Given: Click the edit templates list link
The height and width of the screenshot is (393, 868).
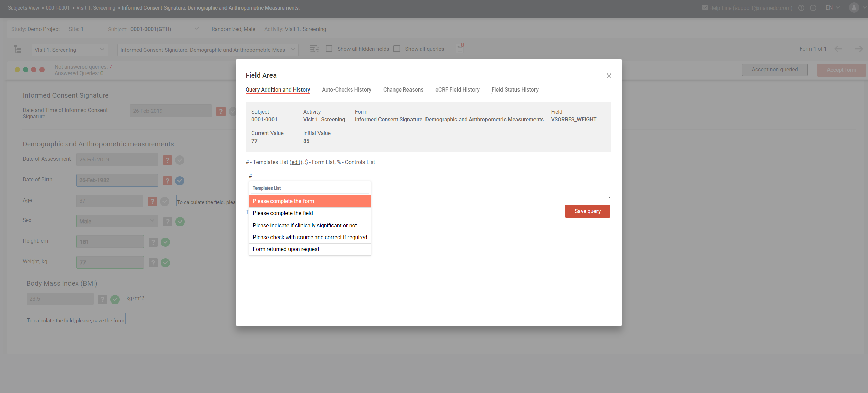Looking at the screenshot, I should [x=296, y=162].
